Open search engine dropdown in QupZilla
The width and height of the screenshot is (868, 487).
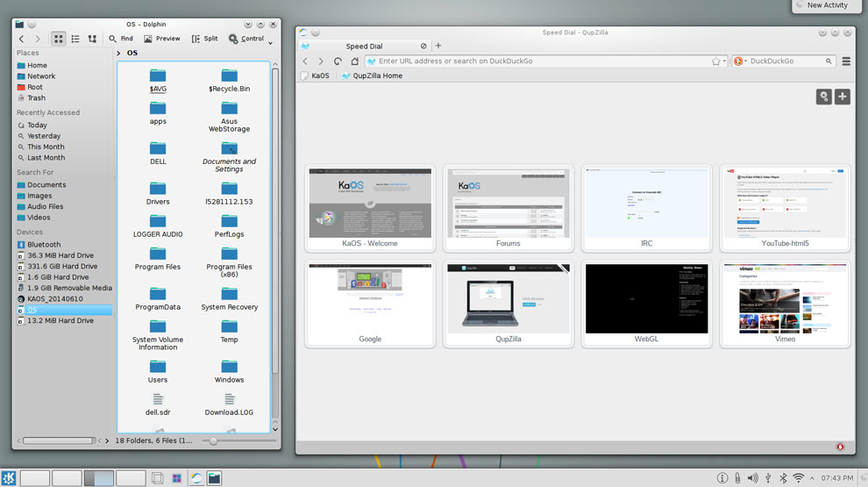tap(740, 61)
